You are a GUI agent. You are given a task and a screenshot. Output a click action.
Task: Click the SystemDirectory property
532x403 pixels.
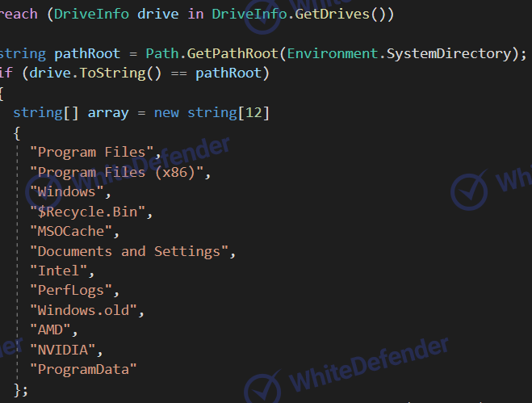[x=449, y=53]
